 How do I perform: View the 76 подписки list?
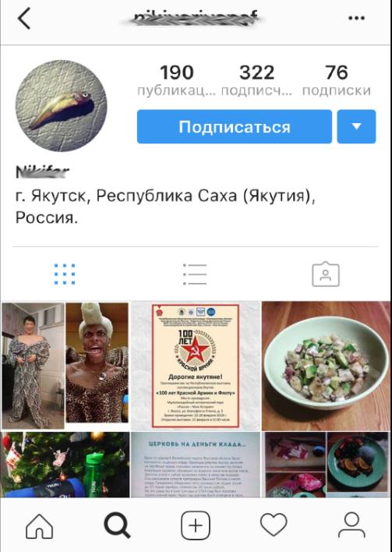tap(337, 80)
